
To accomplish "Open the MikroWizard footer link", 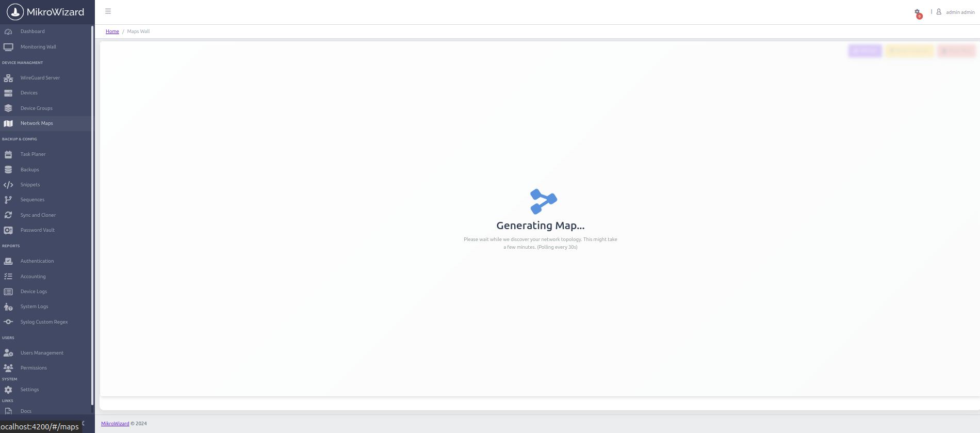I will coord(115,424).
